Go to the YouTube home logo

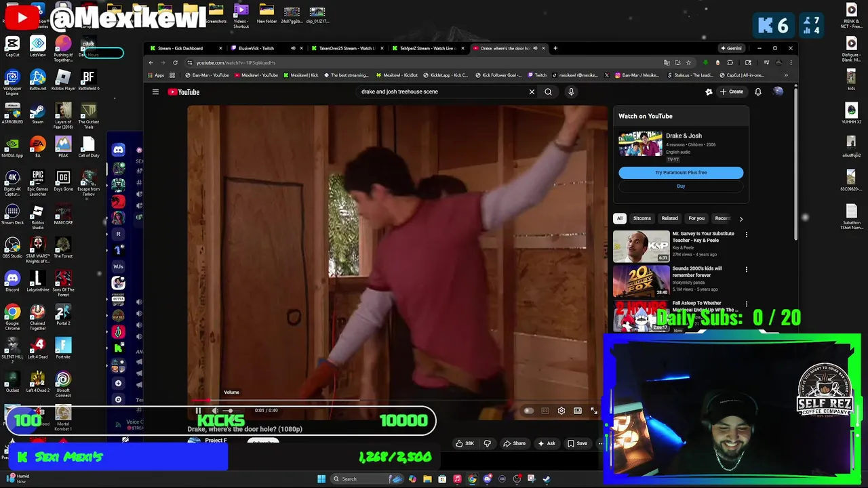point(184,91)
